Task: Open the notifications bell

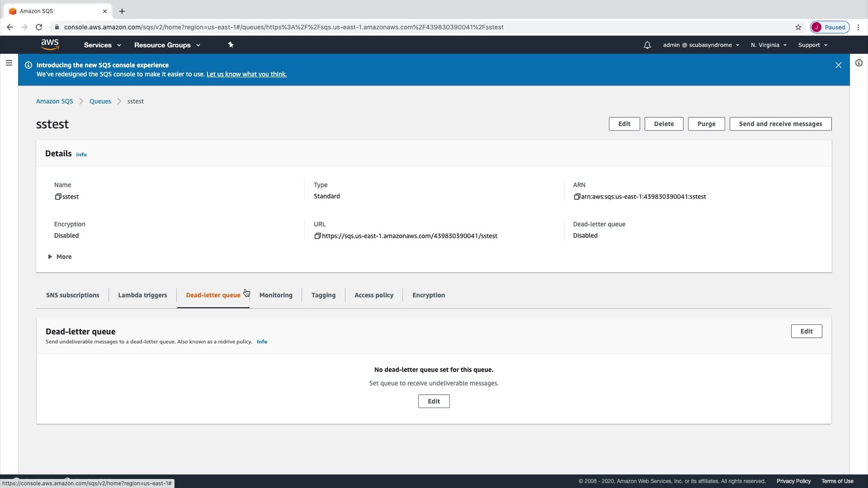Action: [647, 45]
